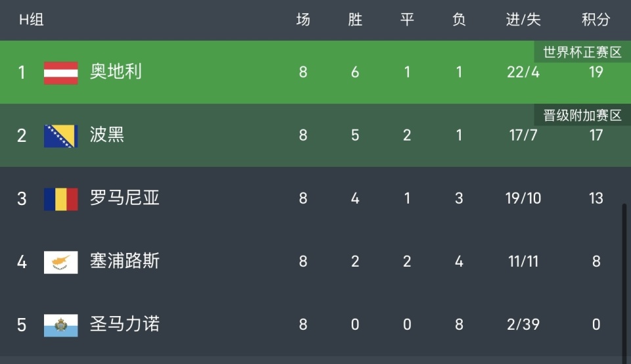Click the 积分 points column header

(596, 20)
